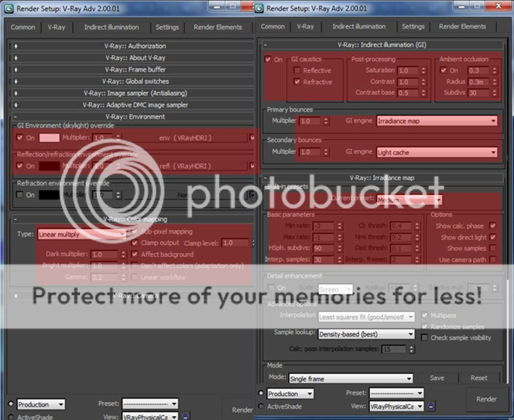514x420 pixels.
Task: Click the Ambient occlusion Radius field
Action: [479, 82]
